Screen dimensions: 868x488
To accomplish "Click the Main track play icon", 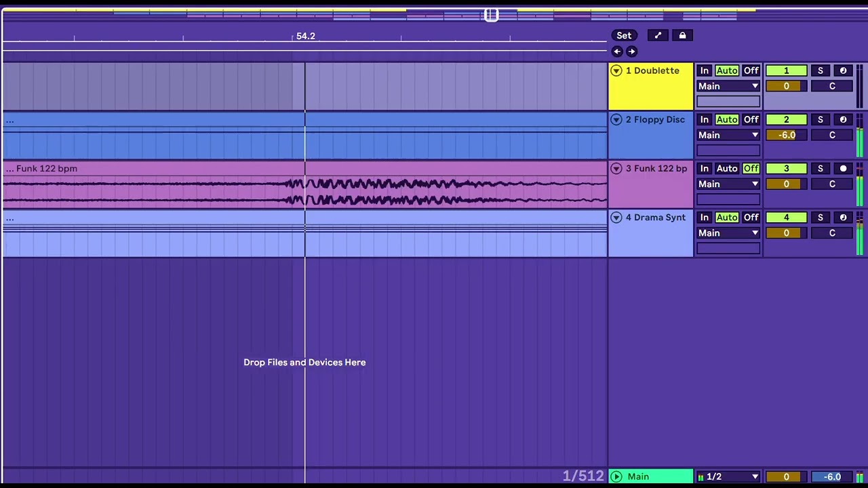I will tap(616, 476).
